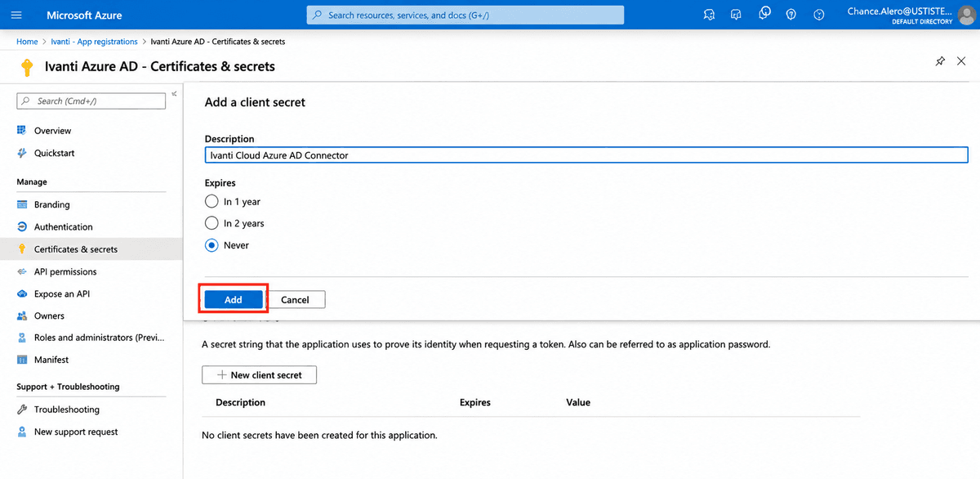Click the Microsoft Azure logo text
980x479 pixels.
[84, 16]
